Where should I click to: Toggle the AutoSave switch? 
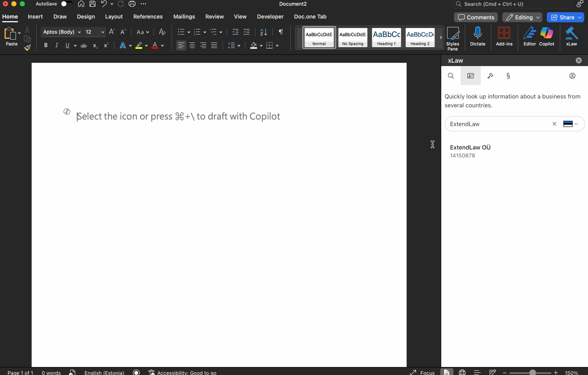(66, 4)
